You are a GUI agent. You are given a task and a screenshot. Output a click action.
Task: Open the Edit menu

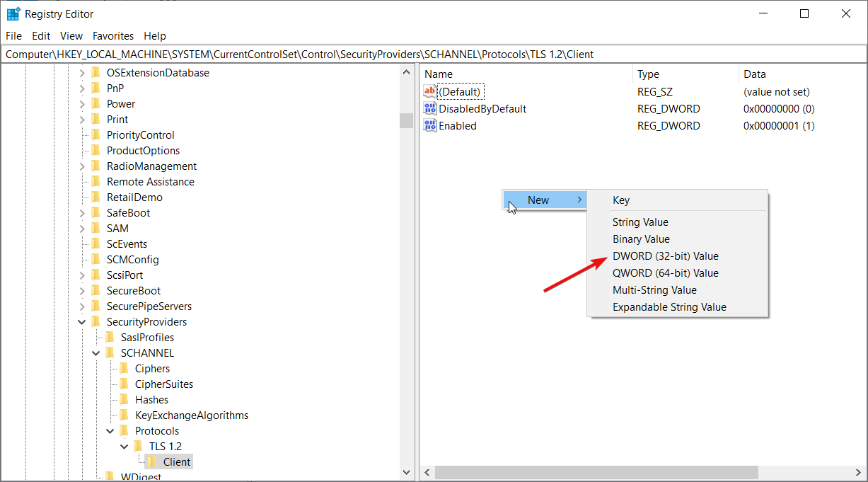pyautogui.click(x=41, y=35)
